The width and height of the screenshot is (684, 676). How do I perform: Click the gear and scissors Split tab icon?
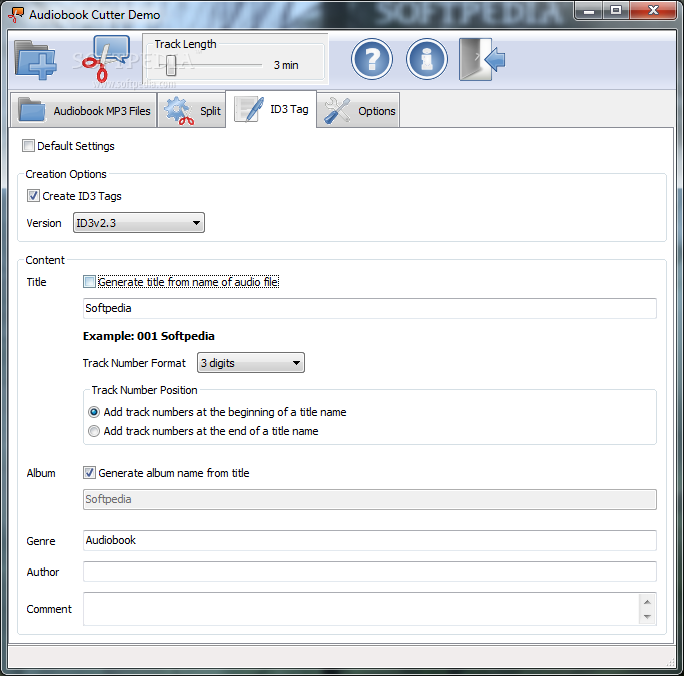point(179,110)
